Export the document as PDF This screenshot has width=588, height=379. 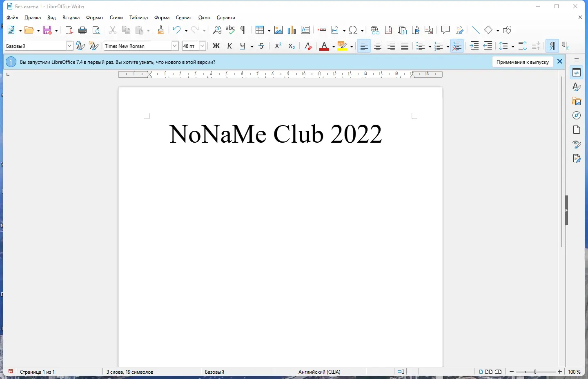(69, 30)
